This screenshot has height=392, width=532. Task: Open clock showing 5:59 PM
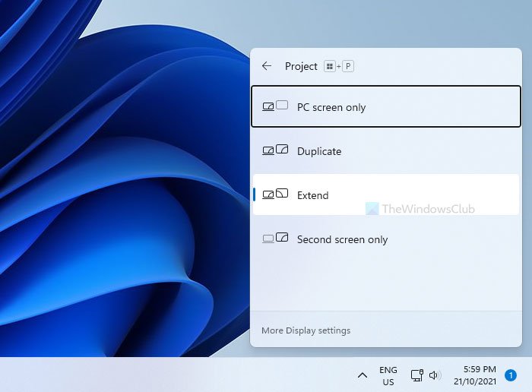point(475,375)
